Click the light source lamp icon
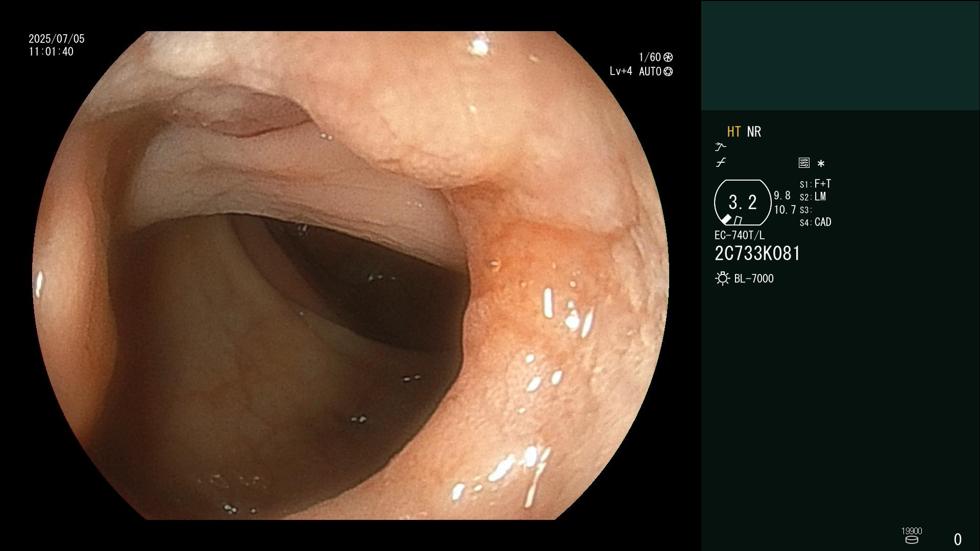This screenshot has height=551, width=980. point(722,279)
